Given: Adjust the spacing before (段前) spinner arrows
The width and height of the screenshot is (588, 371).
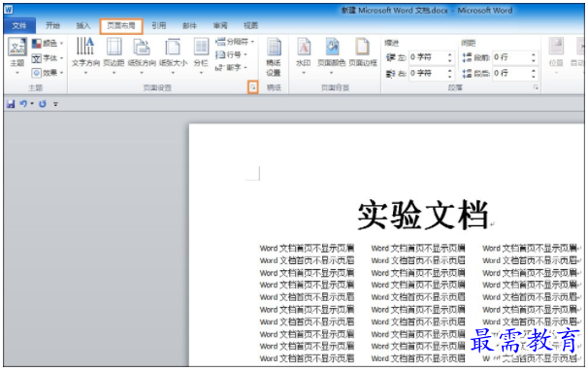Looking at the screenshot, I should [534, 57].
